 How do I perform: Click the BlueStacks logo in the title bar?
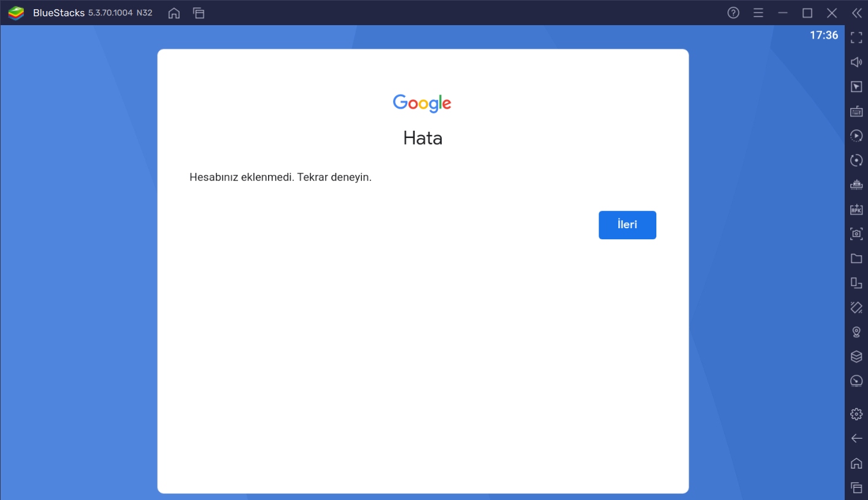[16, 13]
